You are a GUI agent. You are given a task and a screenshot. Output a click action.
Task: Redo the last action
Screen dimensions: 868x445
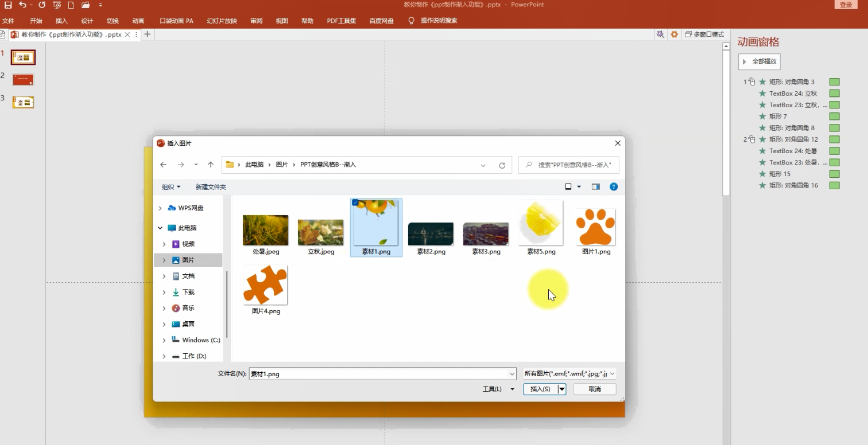click(x=42, y=5)
